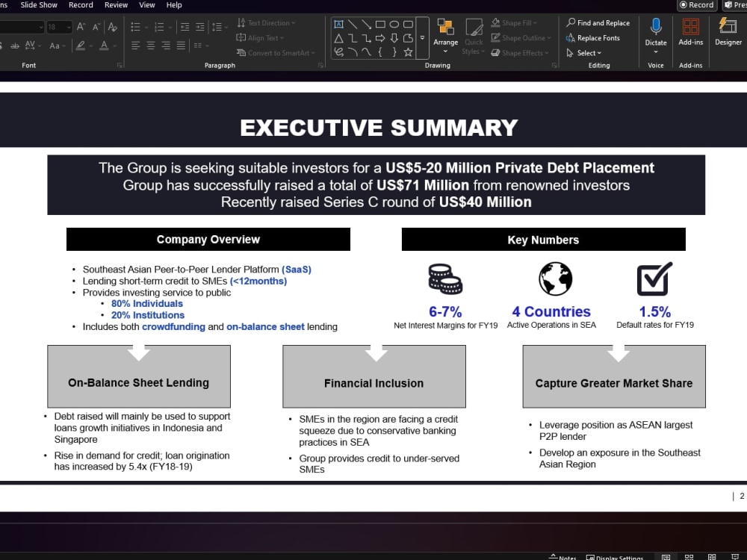Select the Text Box shape tool
The image size is (747, 560).
coord(338,25)
